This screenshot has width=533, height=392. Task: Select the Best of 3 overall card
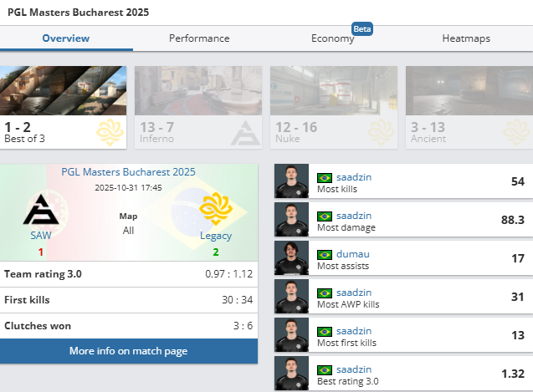point(64,107)
